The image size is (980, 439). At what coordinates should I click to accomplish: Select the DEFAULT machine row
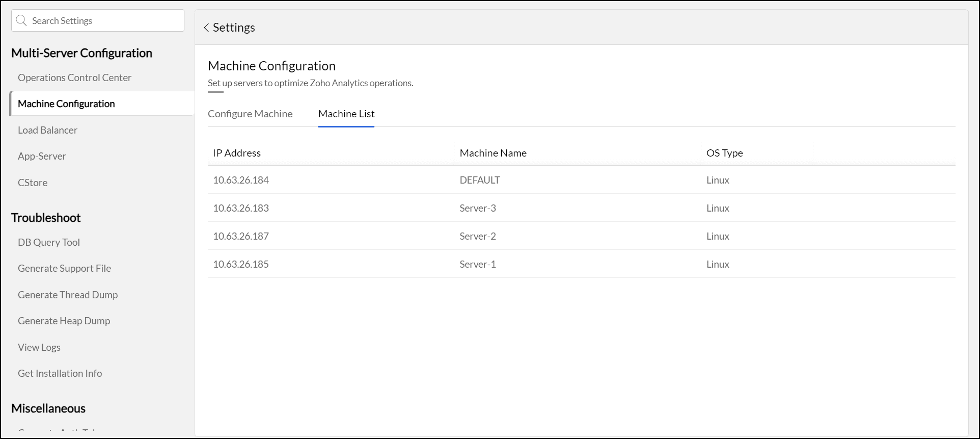click(x=479, y=180)
